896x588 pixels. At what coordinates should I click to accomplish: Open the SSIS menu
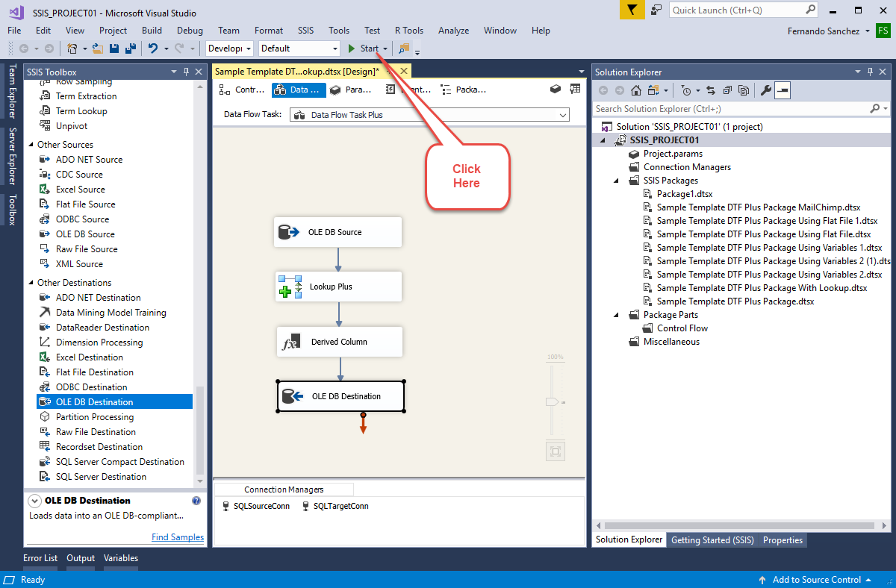(306, 31)
